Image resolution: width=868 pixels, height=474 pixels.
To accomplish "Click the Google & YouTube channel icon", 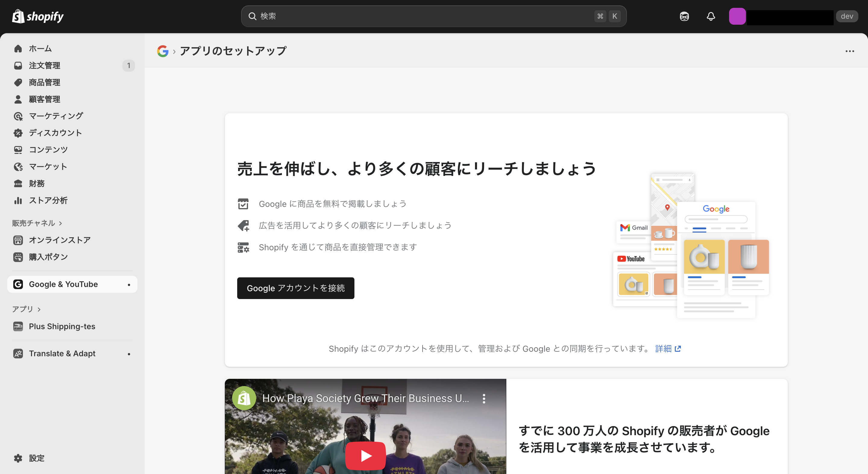I will pos(18,284).
